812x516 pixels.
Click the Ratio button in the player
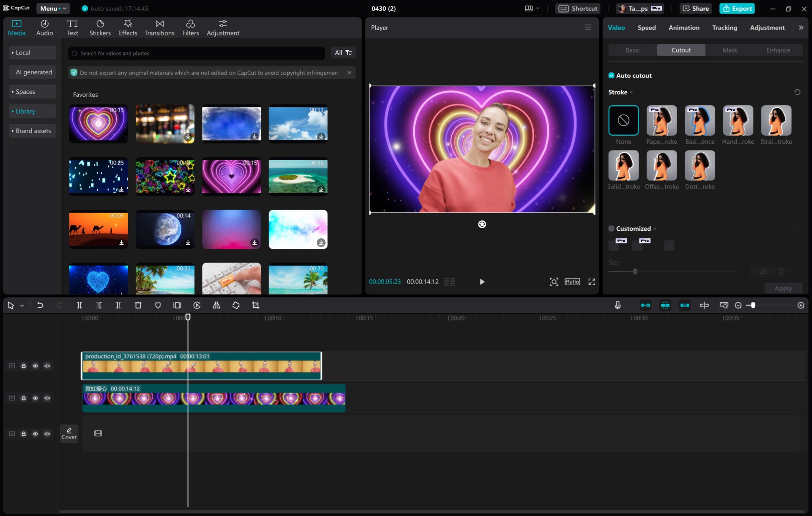[572, 282]
